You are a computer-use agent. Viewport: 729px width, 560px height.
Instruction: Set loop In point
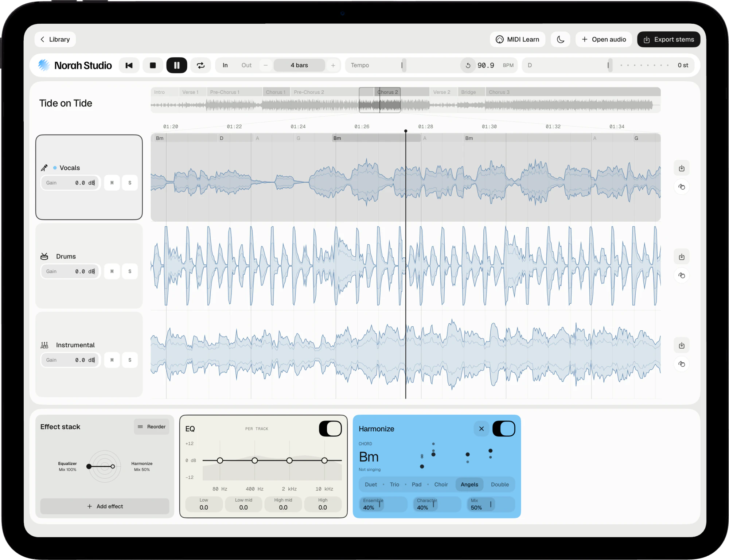click(225, 65)
